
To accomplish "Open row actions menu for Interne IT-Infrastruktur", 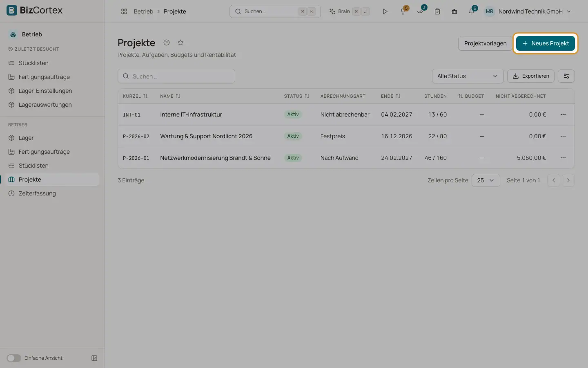I will point(563,114).
